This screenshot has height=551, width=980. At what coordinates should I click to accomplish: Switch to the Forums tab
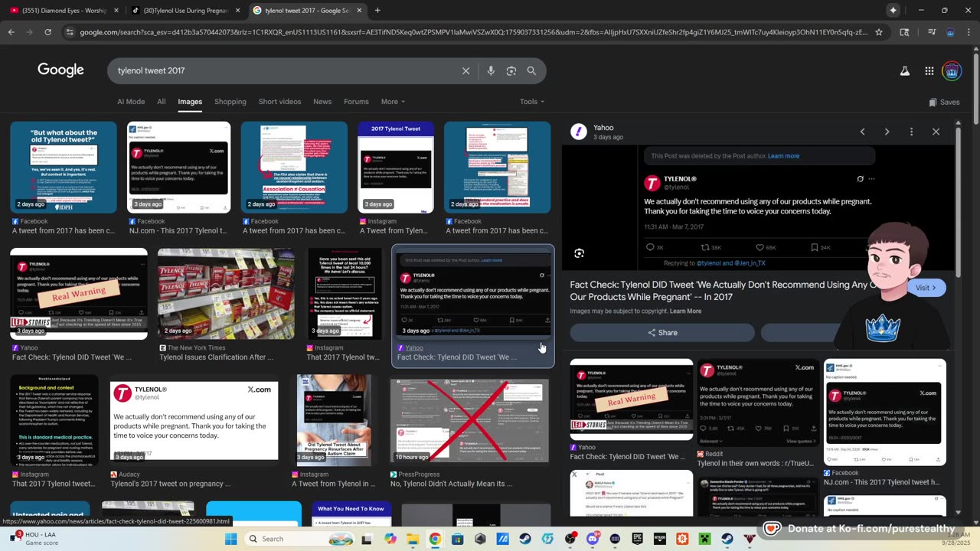pos(356,102)
